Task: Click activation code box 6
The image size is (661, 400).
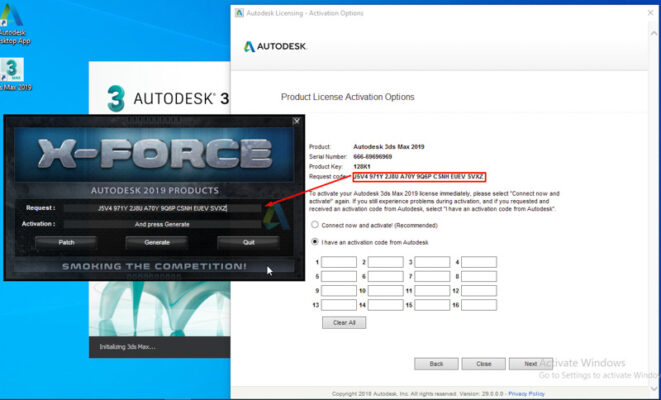Action: click(386, 277)
